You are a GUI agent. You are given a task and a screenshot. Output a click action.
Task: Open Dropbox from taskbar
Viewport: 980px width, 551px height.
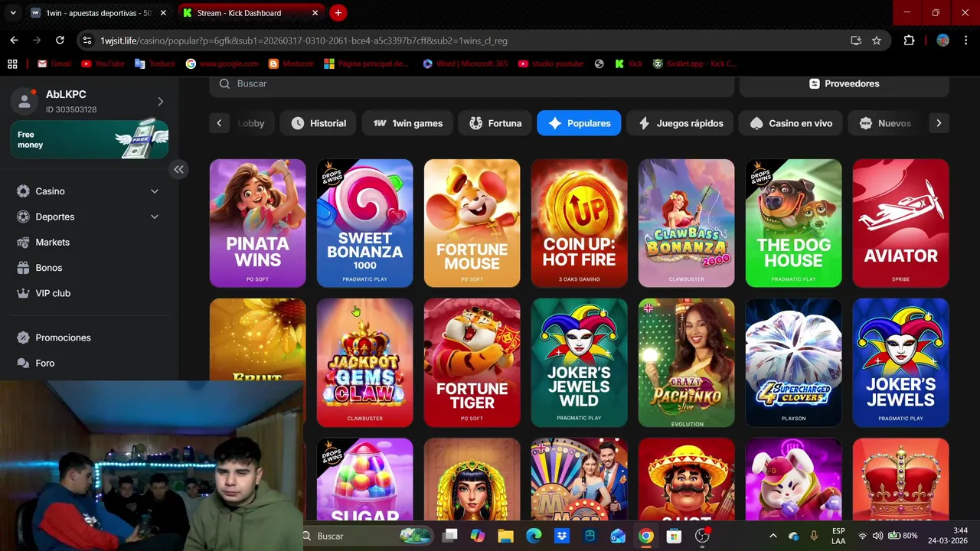(561, 536)
